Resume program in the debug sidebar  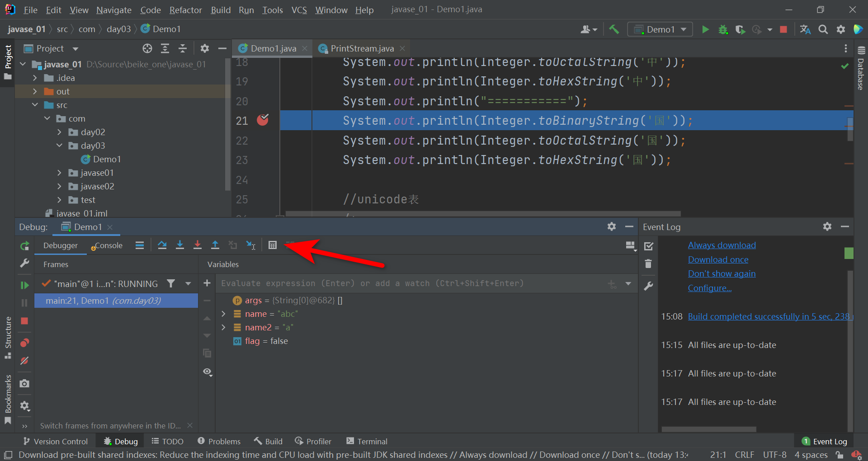(24, 285)
